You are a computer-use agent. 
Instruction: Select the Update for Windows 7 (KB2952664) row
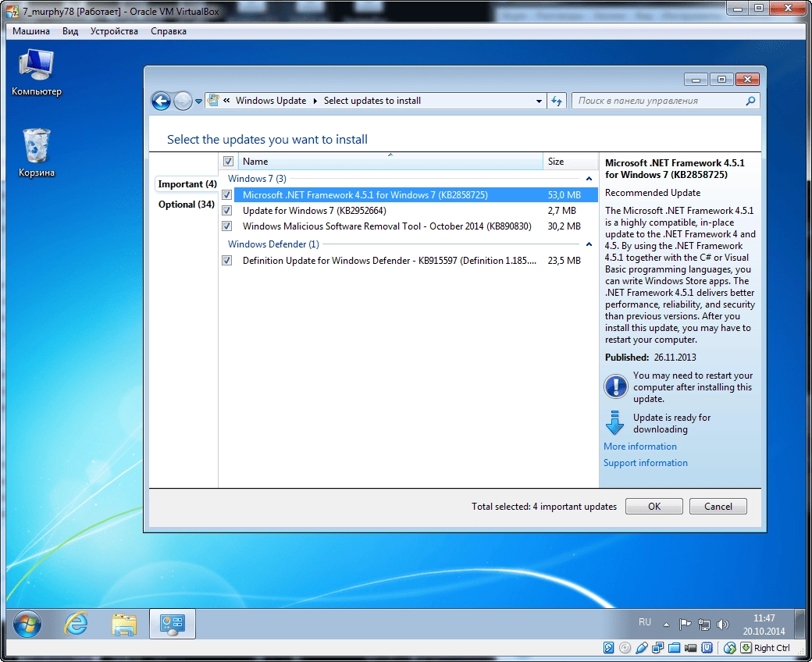[x=408, y=211]
